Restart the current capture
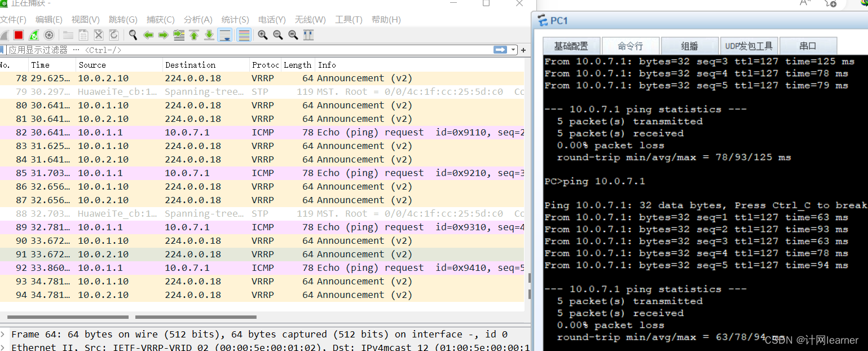This screenshot has height=351, width=868. (34, 35)
